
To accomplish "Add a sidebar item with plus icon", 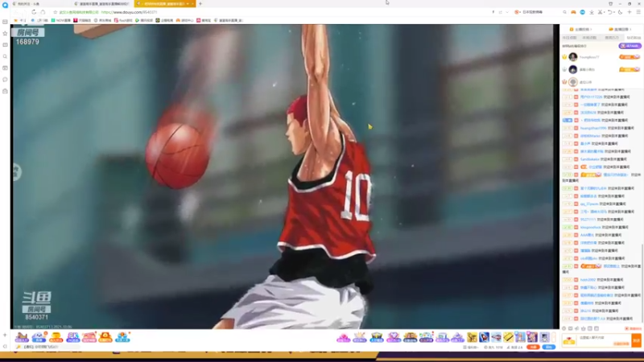I will 5,335.
